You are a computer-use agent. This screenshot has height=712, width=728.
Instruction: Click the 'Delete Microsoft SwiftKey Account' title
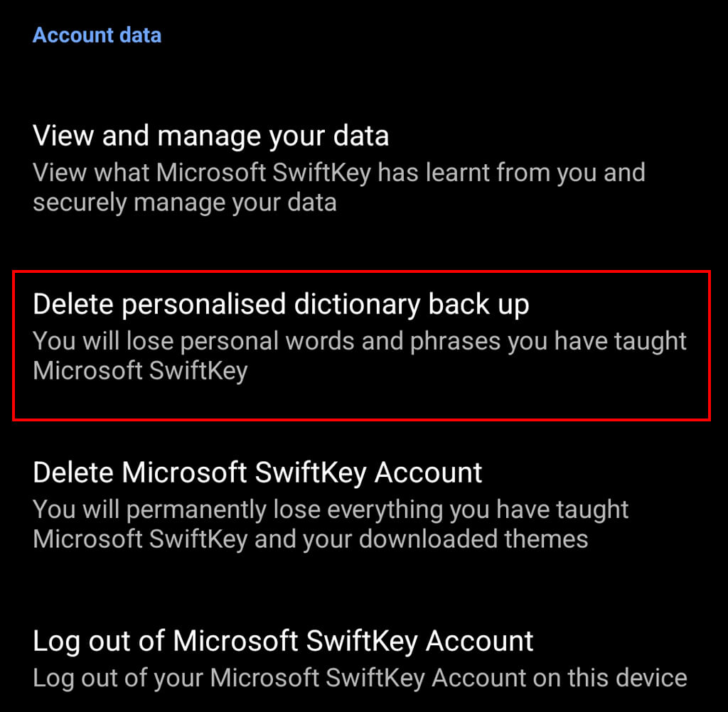click(x=257, y=473)
